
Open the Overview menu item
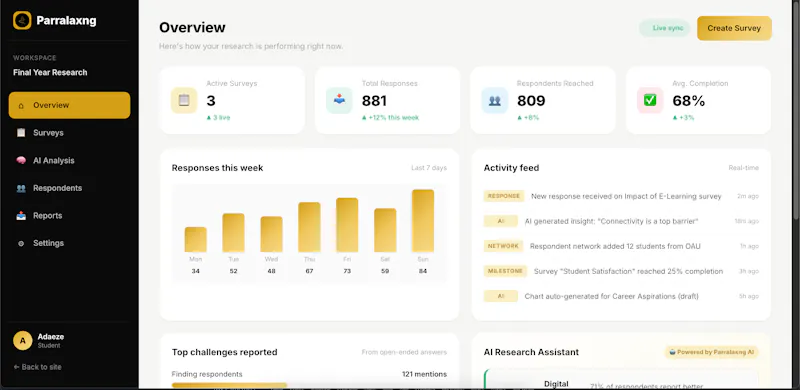tap(69, 105)
